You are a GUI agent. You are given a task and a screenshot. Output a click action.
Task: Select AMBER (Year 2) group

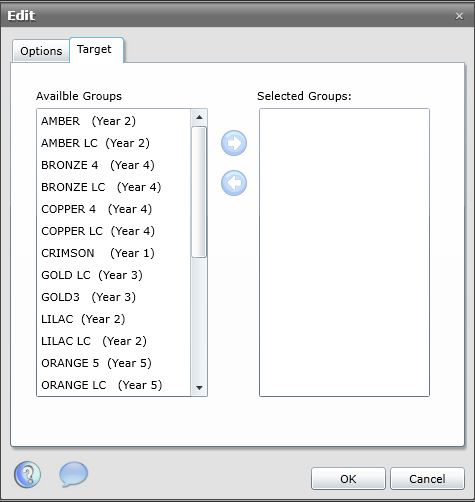pos(114,121)
